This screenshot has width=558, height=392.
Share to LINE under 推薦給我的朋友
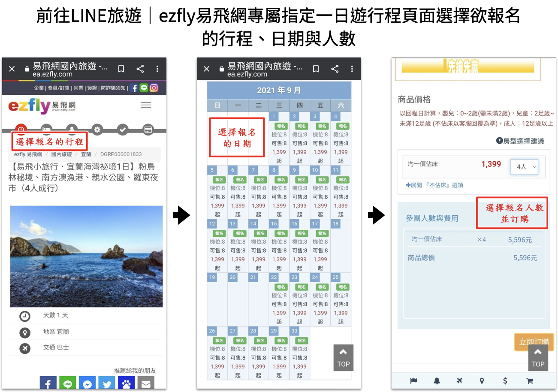click(67, 383)
